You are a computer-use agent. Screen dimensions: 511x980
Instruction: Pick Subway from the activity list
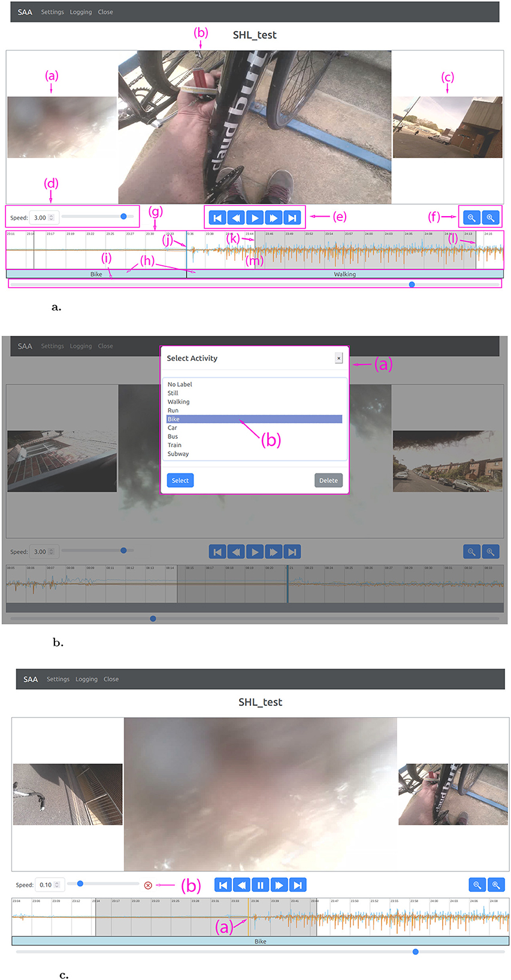[x=179, y=454]
